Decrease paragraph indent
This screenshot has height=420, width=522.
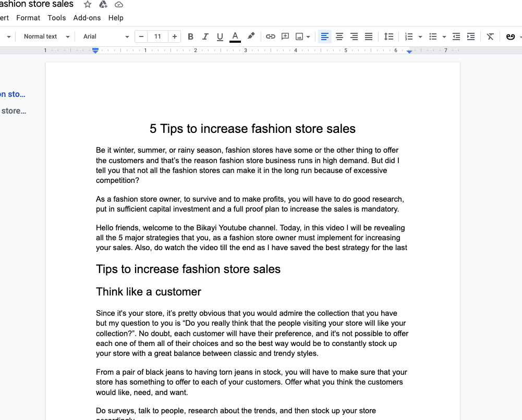coord(456,36)
